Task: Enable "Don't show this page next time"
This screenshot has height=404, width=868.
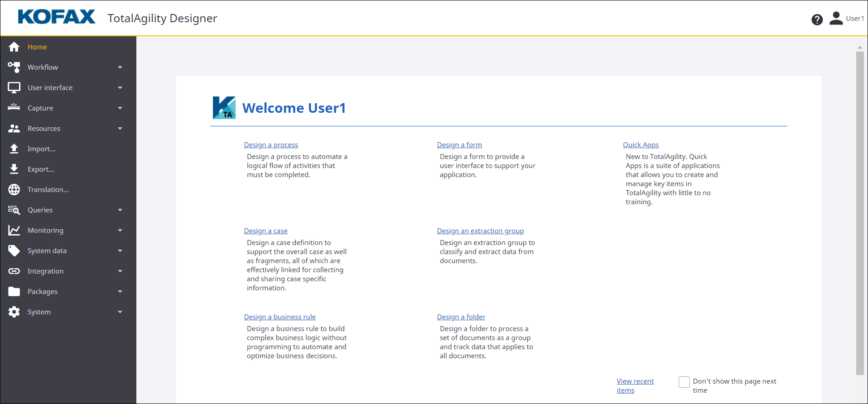Action: tap(684, 382)
